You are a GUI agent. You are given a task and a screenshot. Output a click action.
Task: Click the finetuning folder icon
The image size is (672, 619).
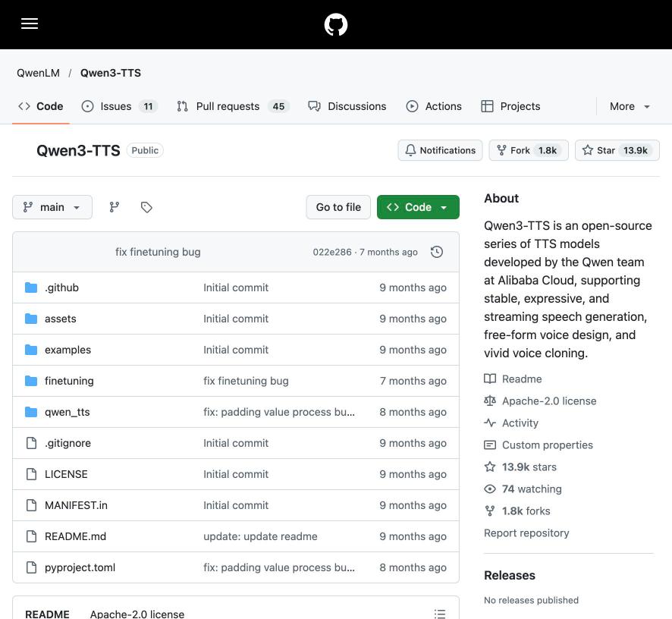coord(31,381)
